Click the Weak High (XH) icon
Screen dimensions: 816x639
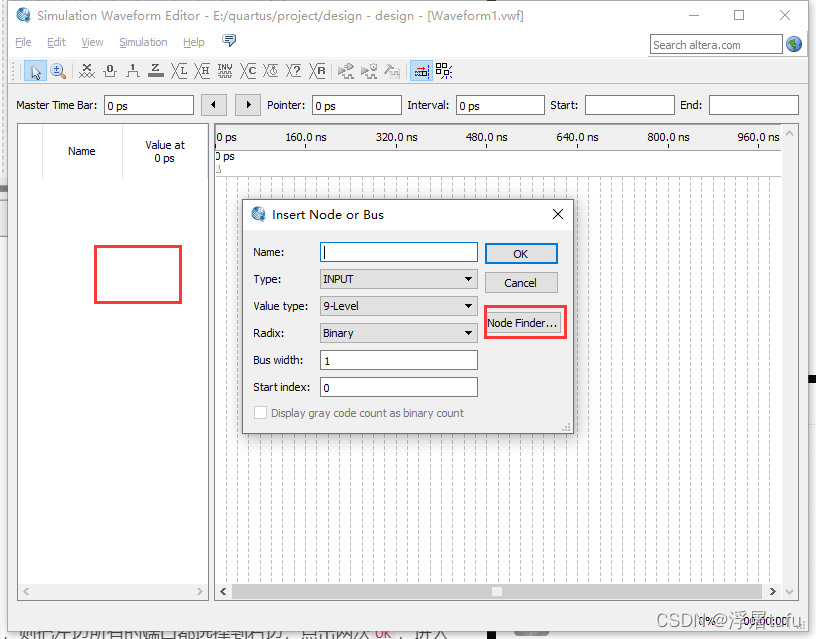tap(202, 71)
